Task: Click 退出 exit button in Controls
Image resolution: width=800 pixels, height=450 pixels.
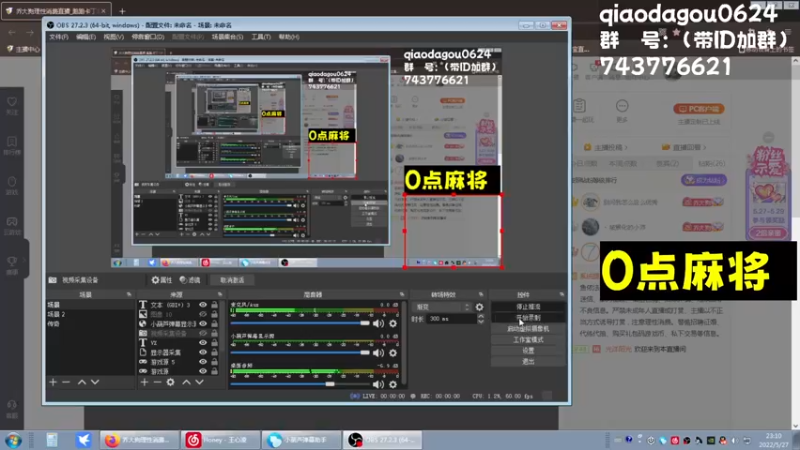Action: tap(528, 361)
